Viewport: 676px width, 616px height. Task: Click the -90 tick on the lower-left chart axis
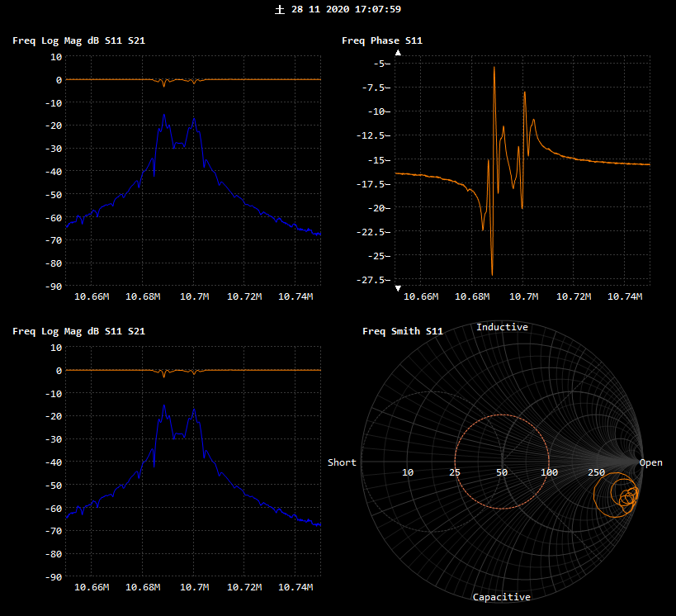pos(54,577)
